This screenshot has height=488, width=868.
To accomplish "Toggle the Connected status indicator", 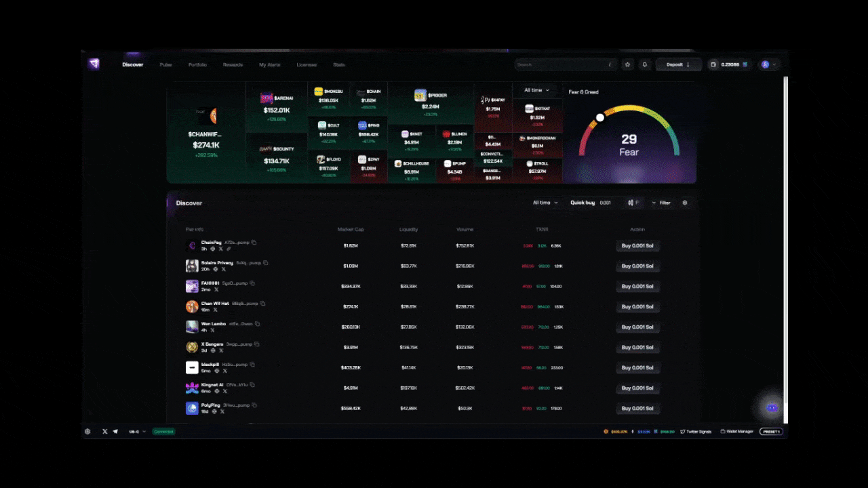I will pyautogui.click(x=163, y=431).
